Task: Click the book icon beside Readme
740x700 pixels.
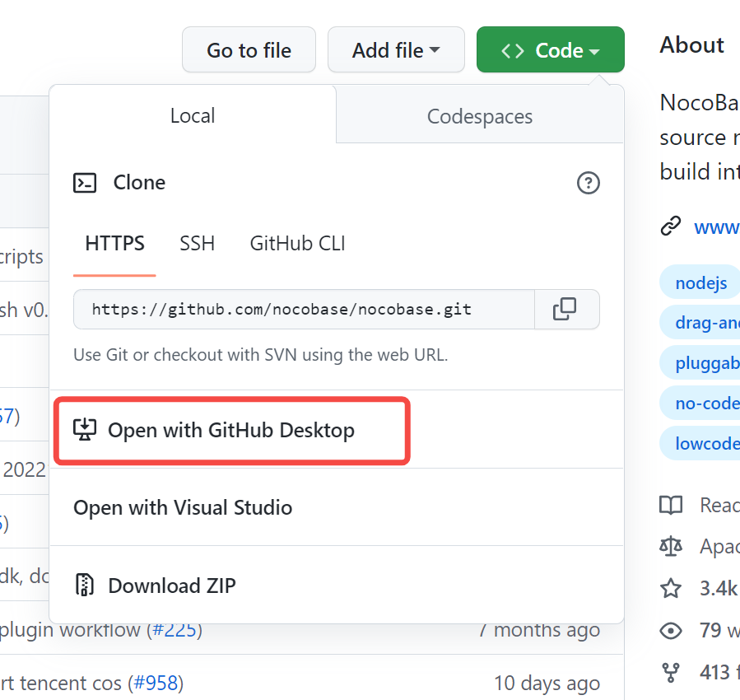Action: click(x=671, y=505)
